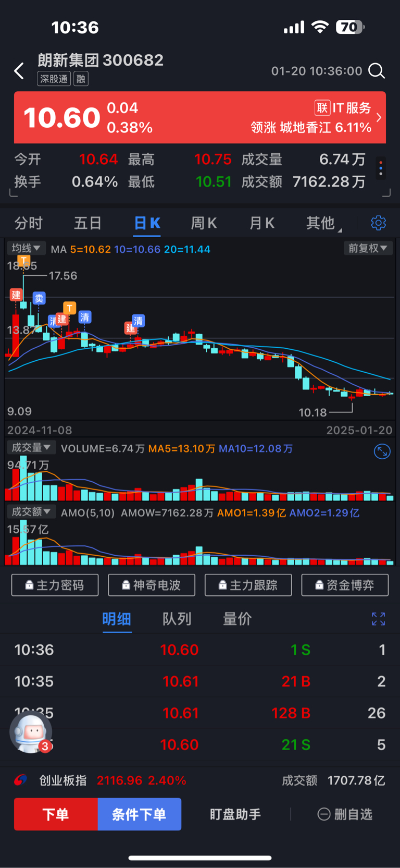The width and height of the screenshot is (400, 868).
Task: Tap the 融 margin badge
Action: coord(81,79)
